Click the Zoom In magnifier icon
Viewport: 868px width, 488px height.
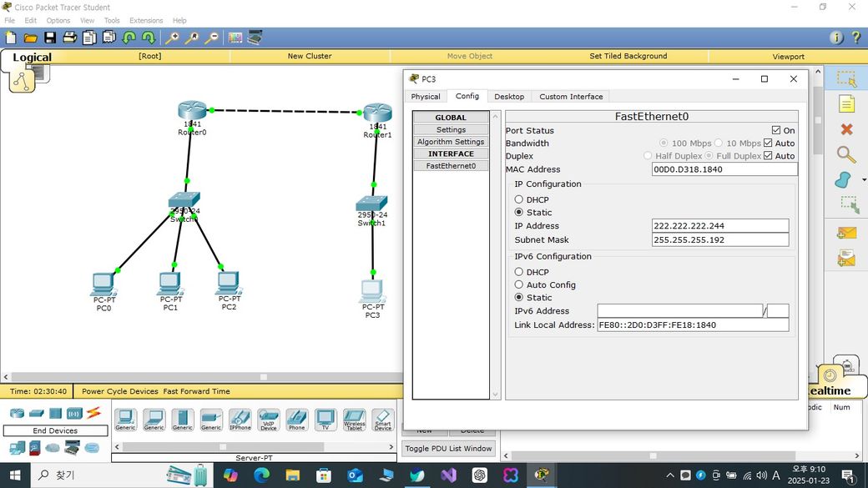(173, 38)
